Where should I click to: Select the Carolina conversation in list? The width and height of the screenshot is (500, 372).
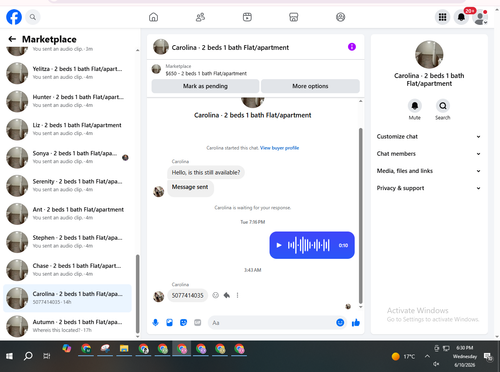(x=67, y=298)
